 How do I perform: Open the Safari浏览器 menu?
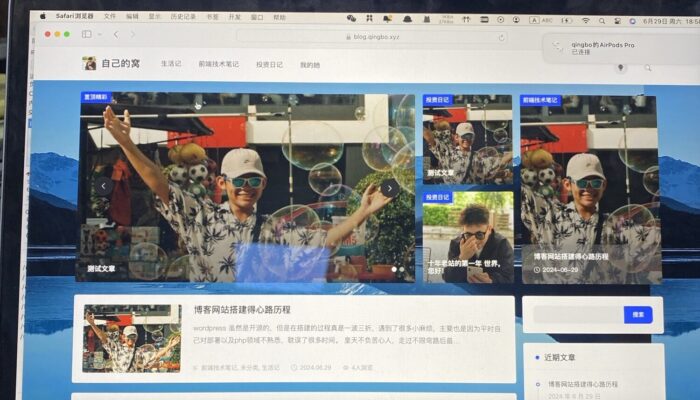click(75, 16)
